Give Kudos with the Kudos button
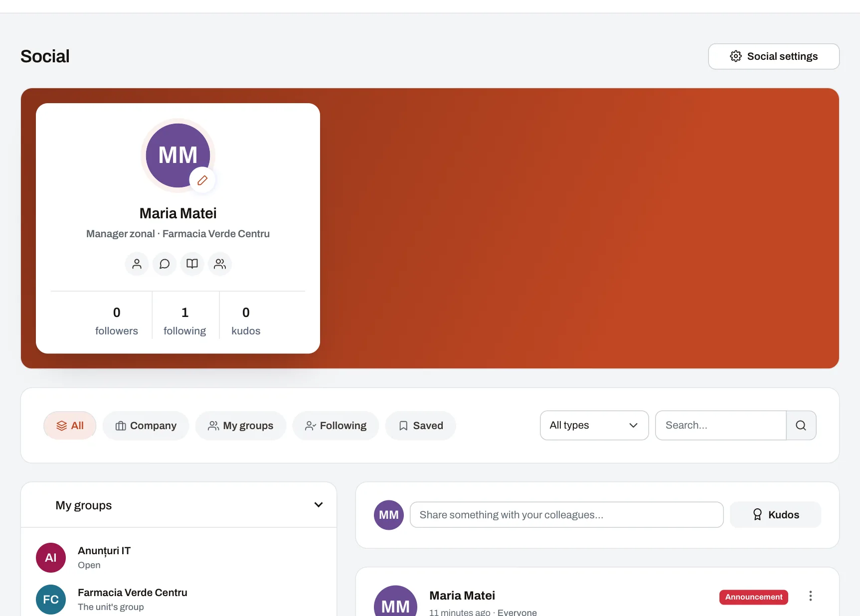 coord(776,515)
